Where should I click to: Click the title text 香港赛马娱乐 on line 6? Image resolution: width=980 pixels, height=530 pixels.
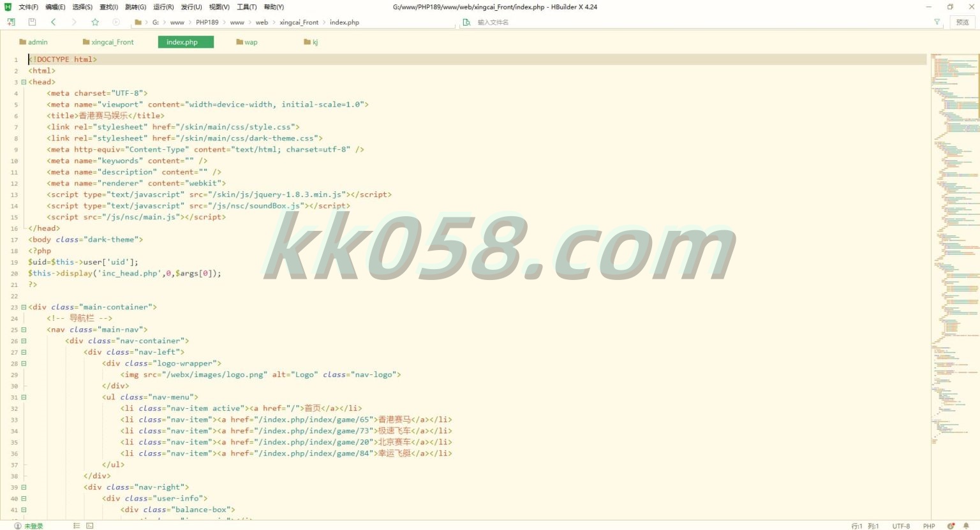103,116
